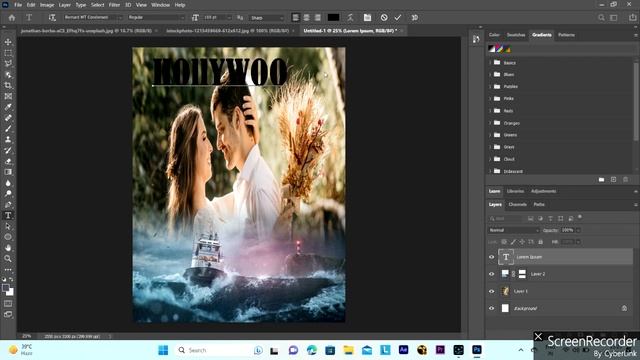Select the Horizontal Type tool

[x=8, y=215]
